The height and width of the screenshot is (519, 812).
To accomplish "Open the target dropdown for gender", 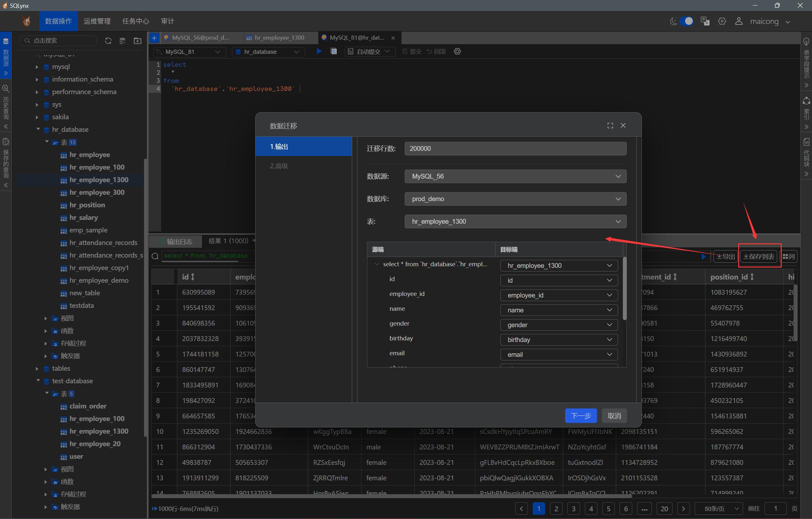I will (559, 325).
